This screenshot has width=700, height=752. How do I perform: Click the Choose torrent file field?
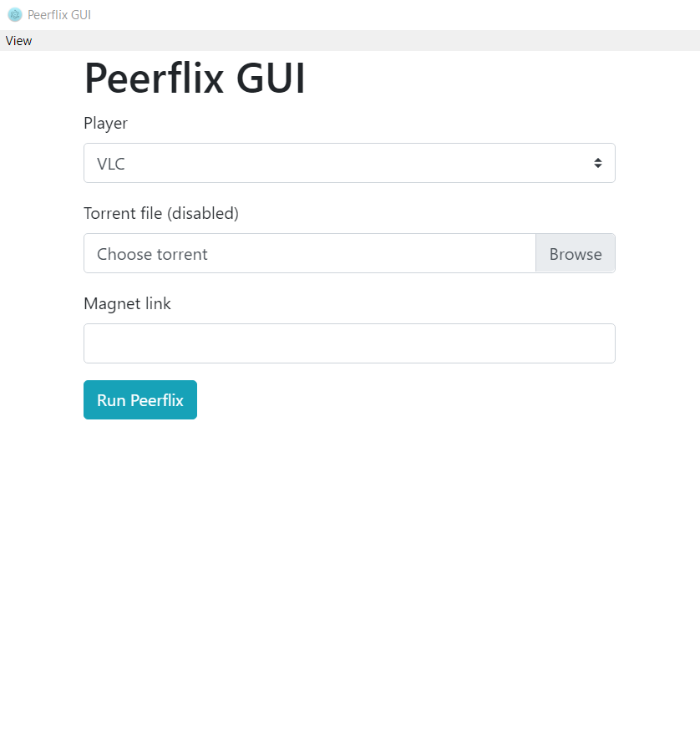coord(309,253)
